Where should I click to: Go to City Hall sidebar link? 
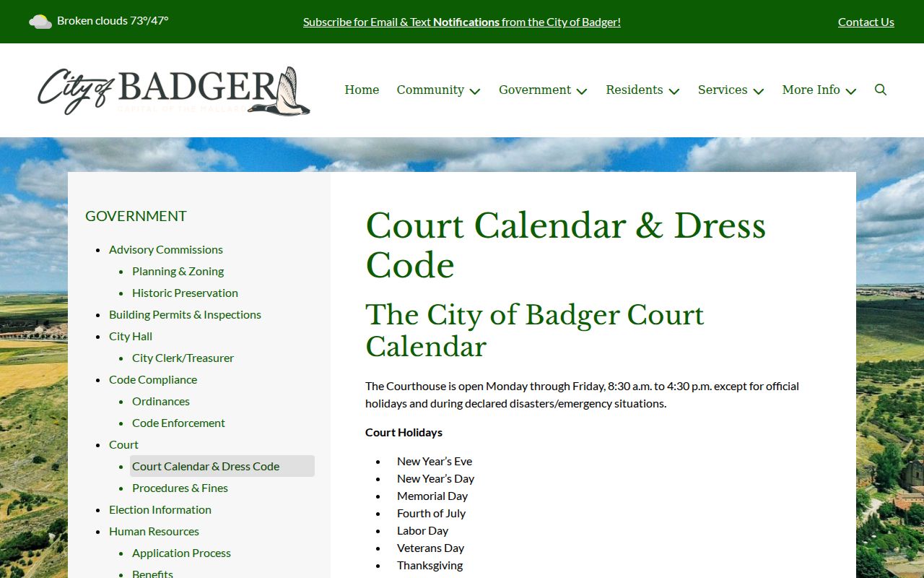tap(131, 336)
